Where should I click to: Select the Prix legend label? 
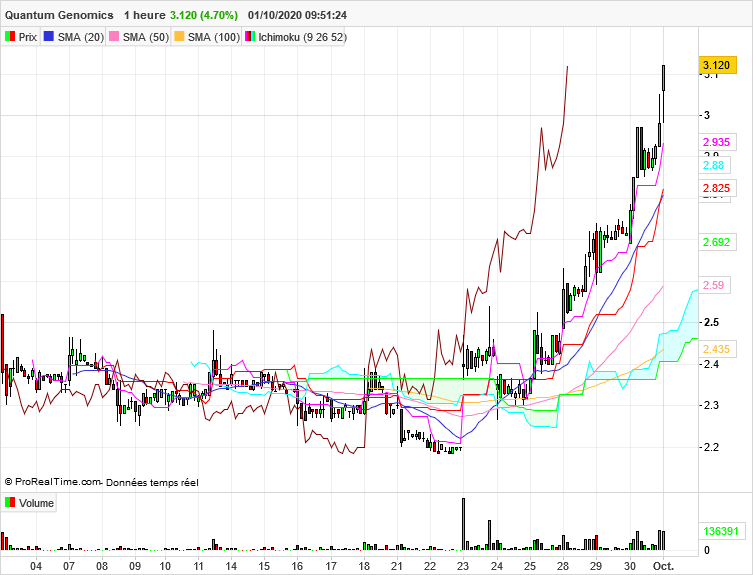click(27, 37)
